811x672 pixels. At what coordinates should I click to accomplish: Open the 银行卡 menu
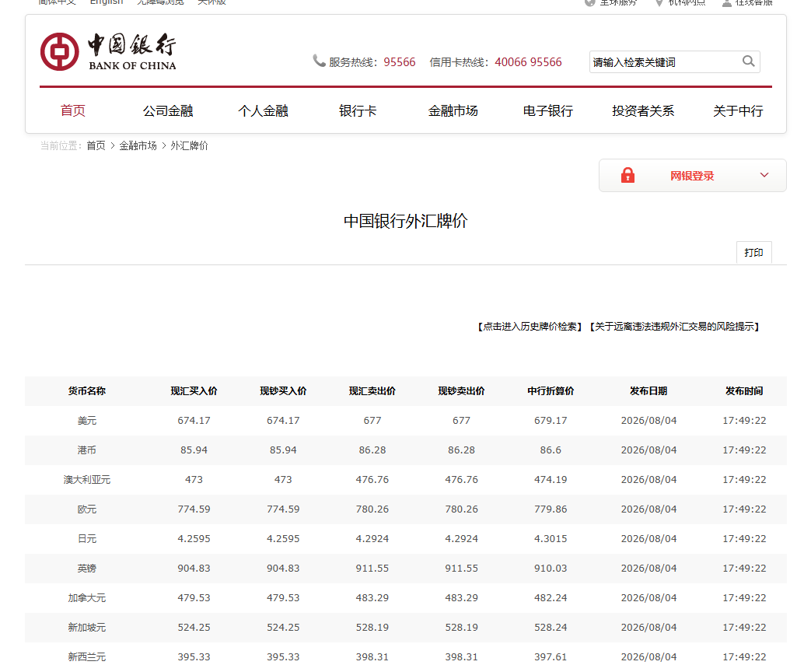358,110
